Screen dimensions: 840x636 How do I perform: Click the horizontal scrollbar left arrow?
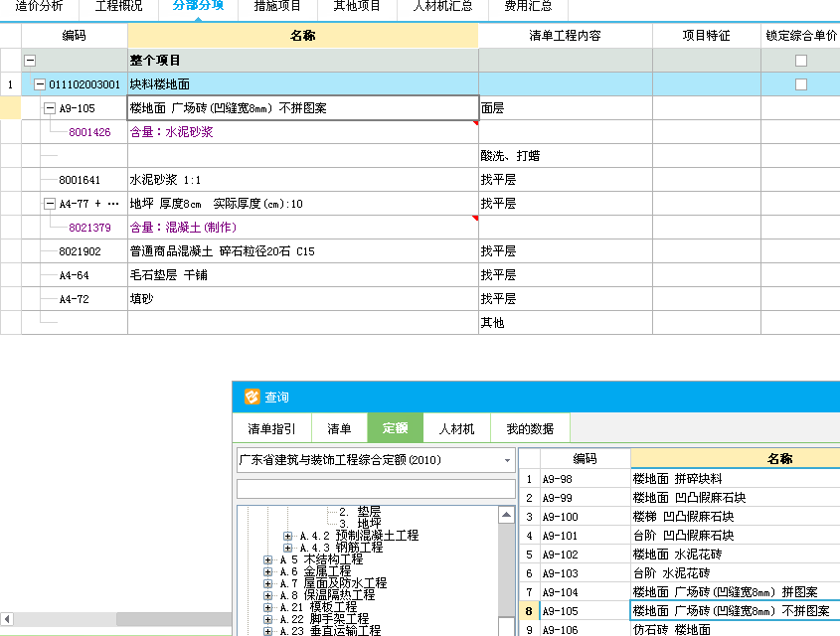(x=7, y=619)
